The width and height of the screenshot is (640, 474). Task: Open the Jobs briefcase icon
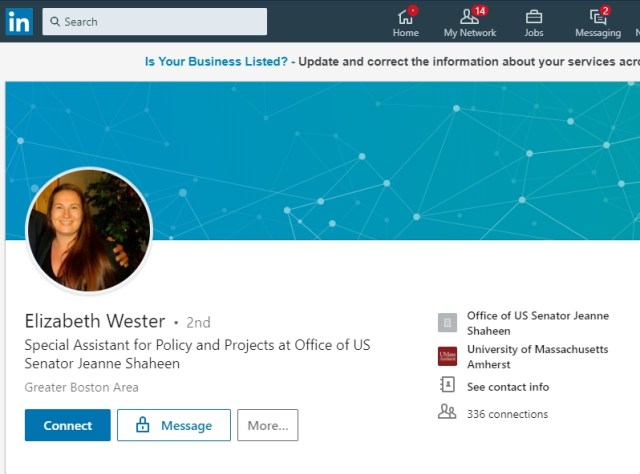pyautogui.click(x=534, y=16)
